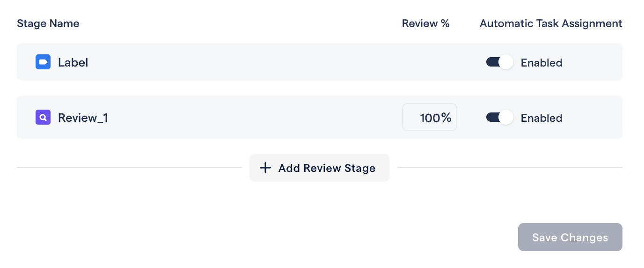The height and width of the screenshot is (268, 644).
Task: Click the plus icon beside Add Review Stage
Action: click(x=265, y=168)
